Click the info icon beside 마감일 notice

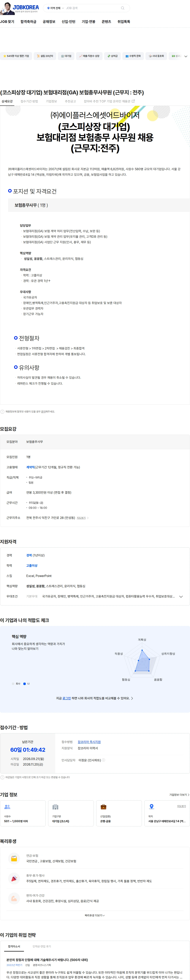pyautogui.click(x=2, y=777)
